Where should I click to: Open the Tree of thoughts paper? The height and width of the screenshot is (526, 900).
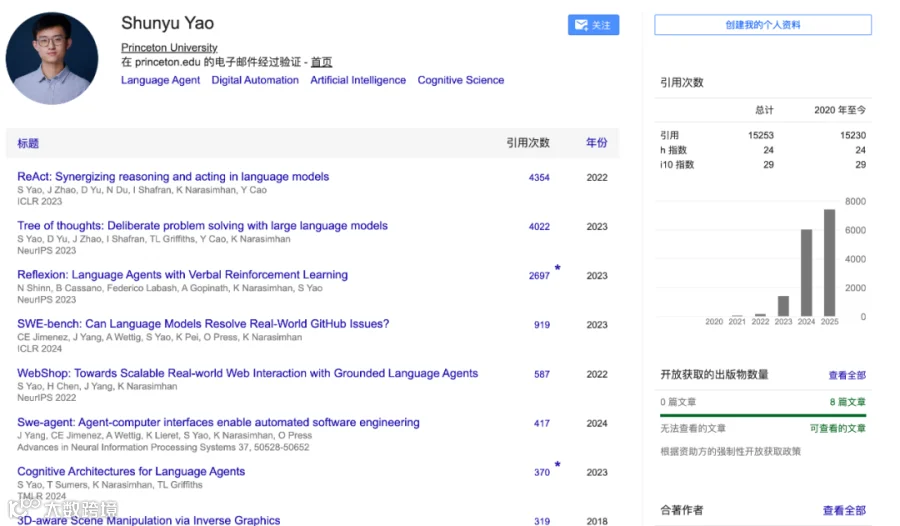pyautogui.click(x=203, y=226)
